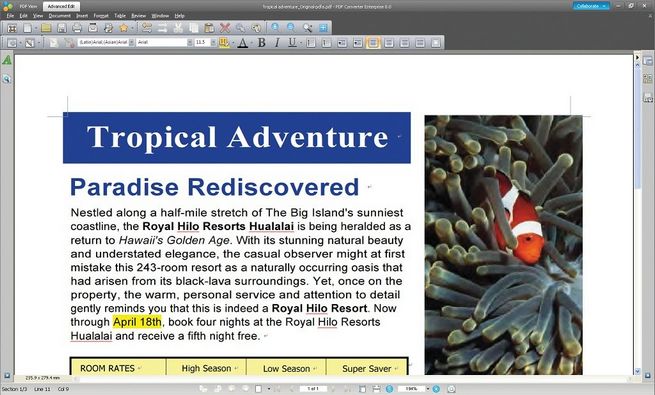Click the Paradise Rediscovered heading
Viewport: 655px width, 395px height.
click(x=214, y=187)
